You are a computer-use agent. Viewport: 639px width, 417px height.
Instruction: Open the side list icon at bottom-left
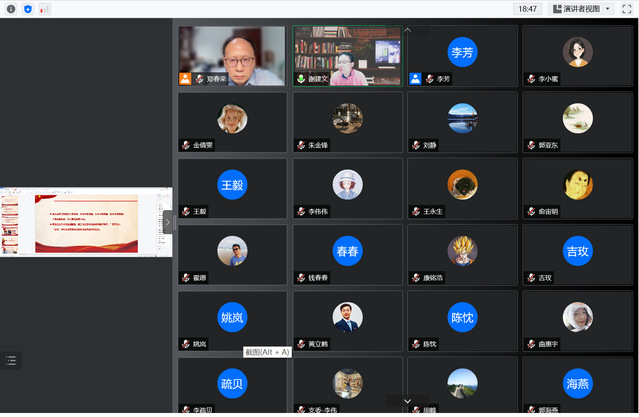point(11,358)
